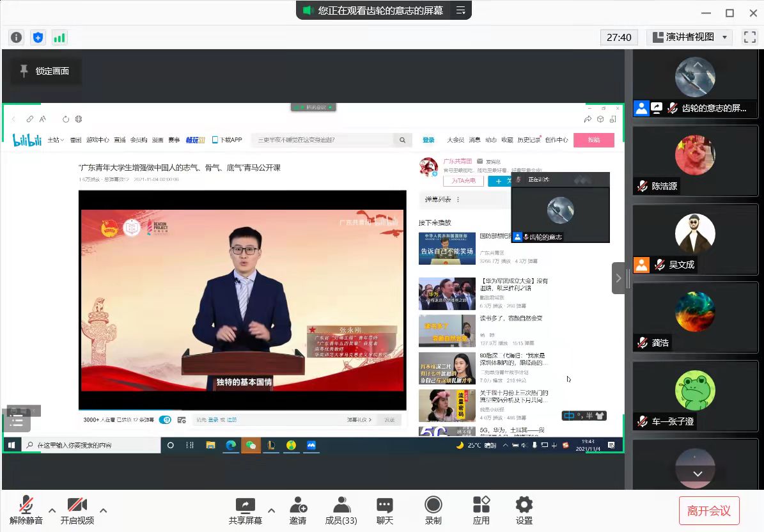Open the 历史记录 nav item

529,140
